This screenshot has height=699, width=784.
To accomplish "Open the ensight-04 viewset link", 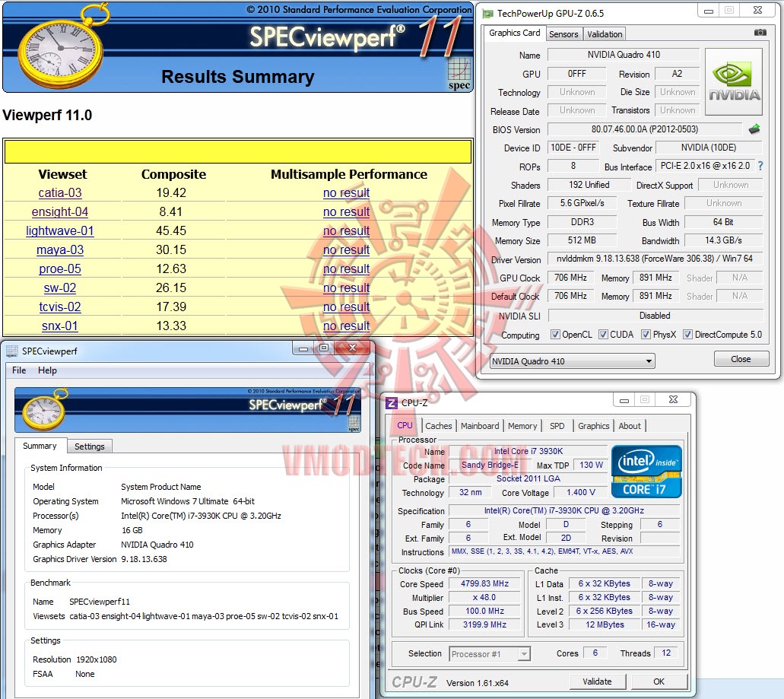I will click(59, 212).
